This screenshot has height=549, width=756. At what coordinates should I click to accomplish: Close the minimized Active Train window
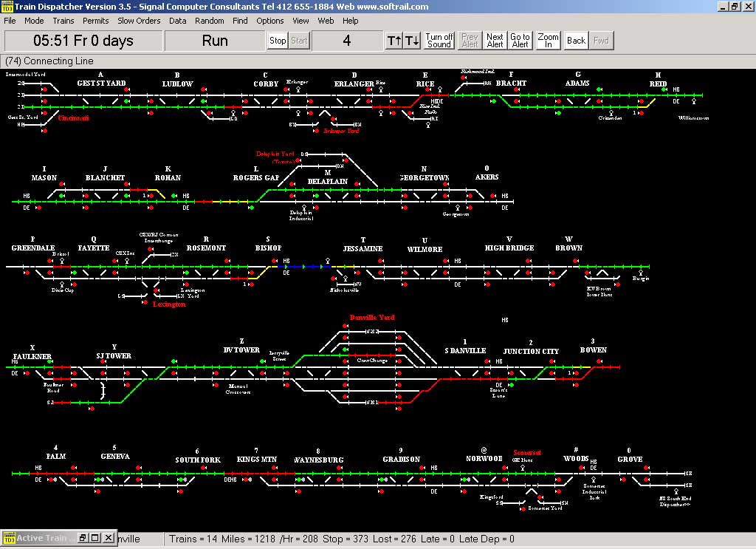pos(108,538)
